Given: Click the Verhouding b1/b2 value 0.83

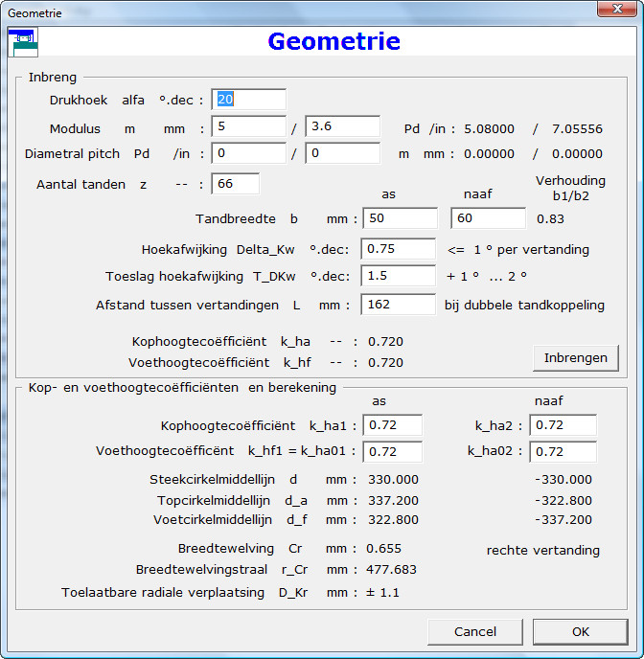Looking at the screenshot, I should (550, 219).
